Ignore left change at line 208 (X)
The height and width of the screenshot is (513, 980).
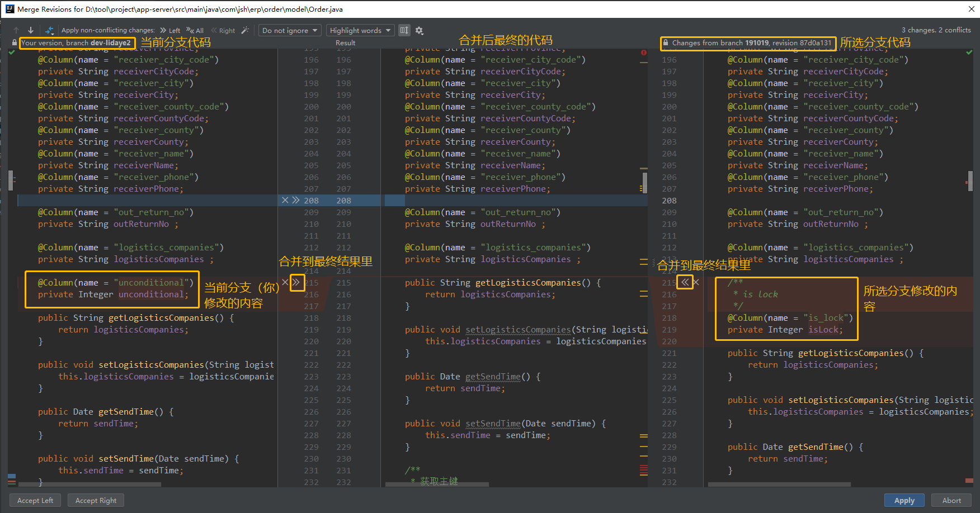(285, 200)
